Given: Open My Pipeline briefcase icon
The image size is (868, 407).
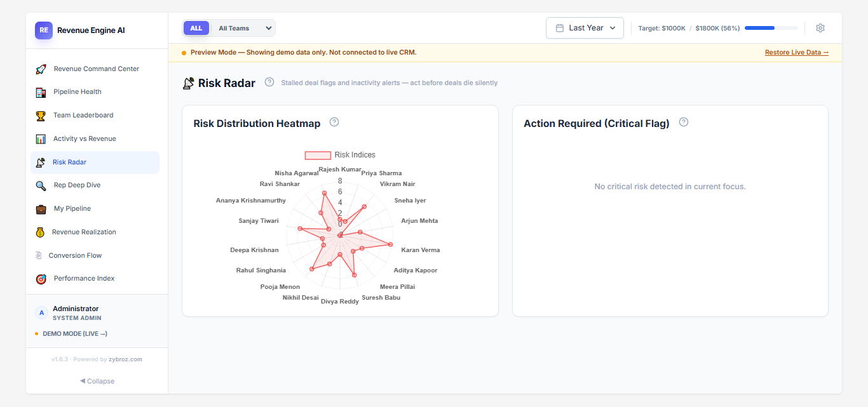Looking at the screenshot, I should click(x=41, y=208).
